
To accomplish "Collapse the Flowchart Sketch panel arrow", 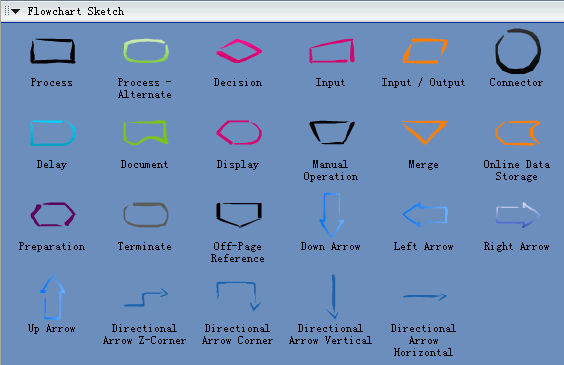I will (x=15, y=12).
